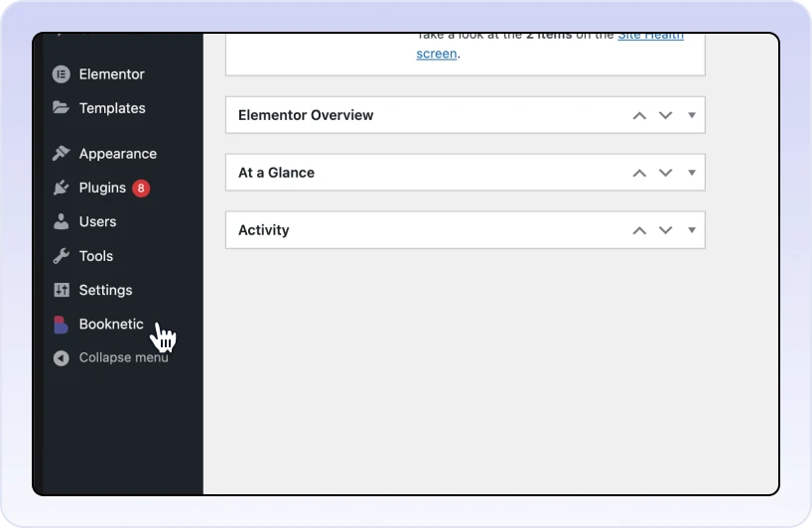Click the Collapse menu arrow icon

pos(62,357)
